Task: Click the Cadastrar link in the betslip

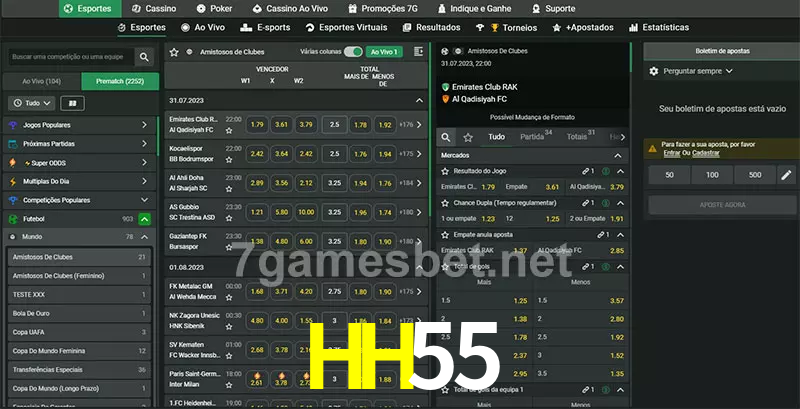Action: (706, 153)
